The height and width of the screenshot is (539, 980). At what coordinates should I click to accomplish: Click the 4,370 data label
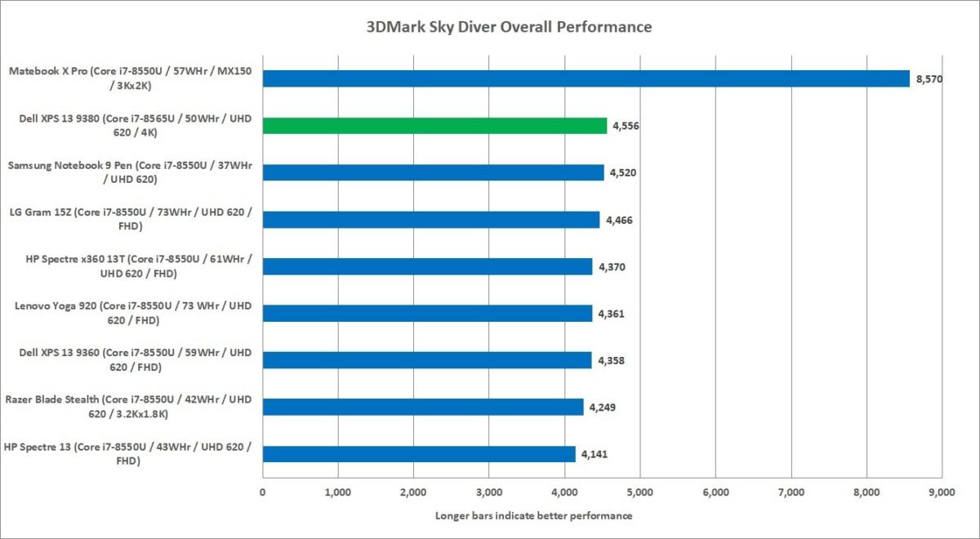(x=612, y=266)
